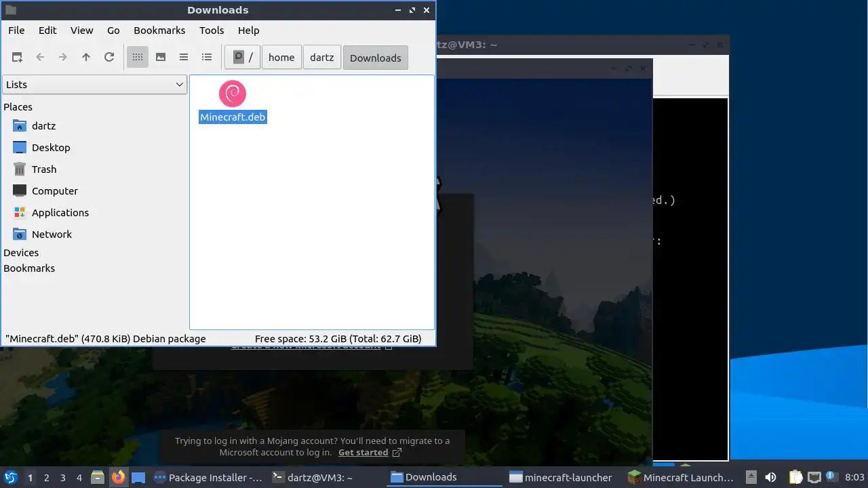Click the update notifier tray icon
This screenshot has width=868, height=488.
click(x=831, y=477)
